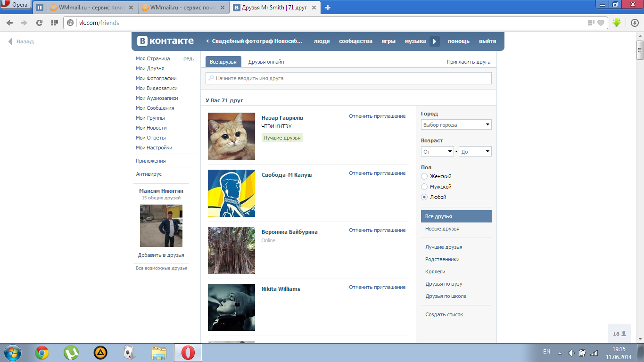The image size is (644, 362).
Task: Open the Opera menu button
Action: [x=16, y=5]
